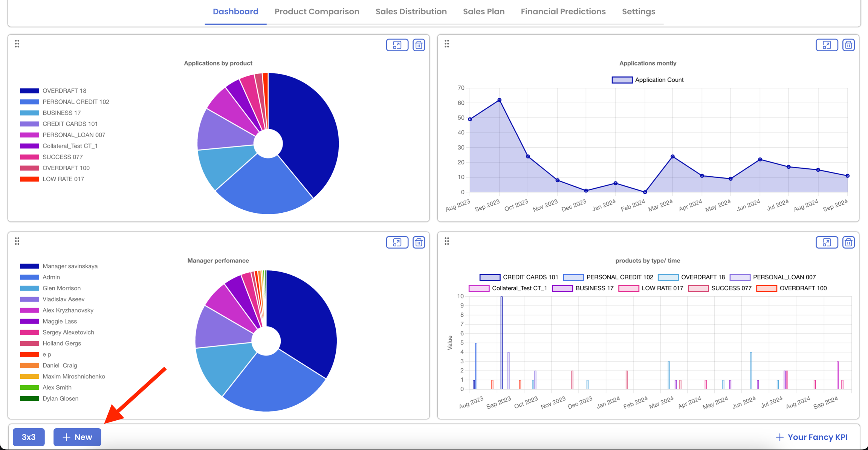Screen dimensions: 868x450
Task: Expand the products by type/time chart
Action: point(827,243)
